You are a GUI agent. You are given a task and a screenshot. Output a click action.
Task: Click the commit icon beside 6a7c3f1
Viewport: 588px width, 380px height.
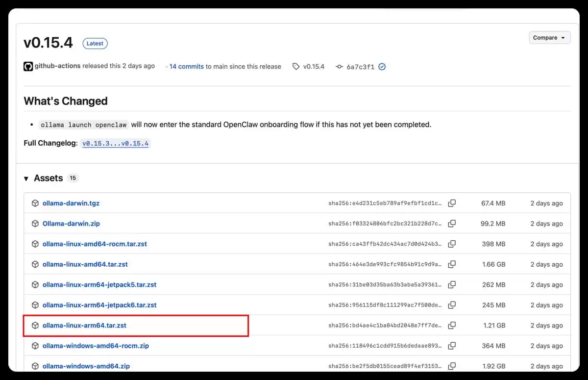click(x=339, y=67)
